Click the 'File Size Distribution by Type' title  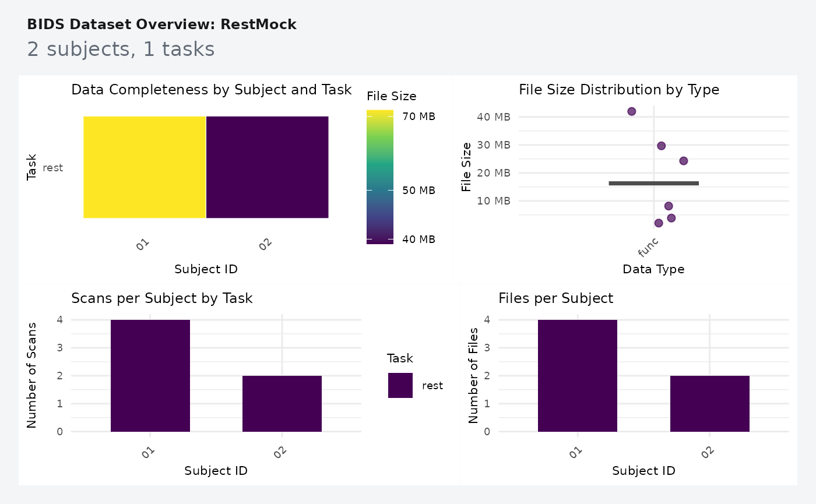(619, 90)
